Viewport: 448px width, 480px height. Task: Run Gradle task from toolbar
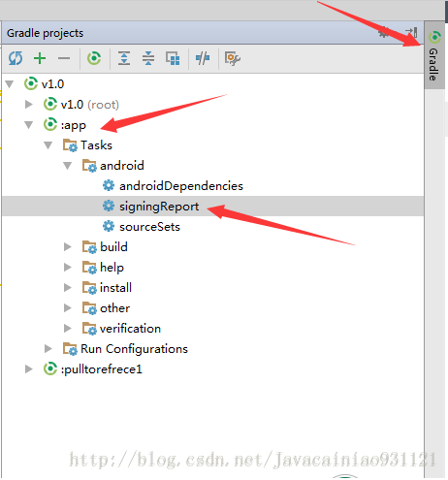point(94,58)
